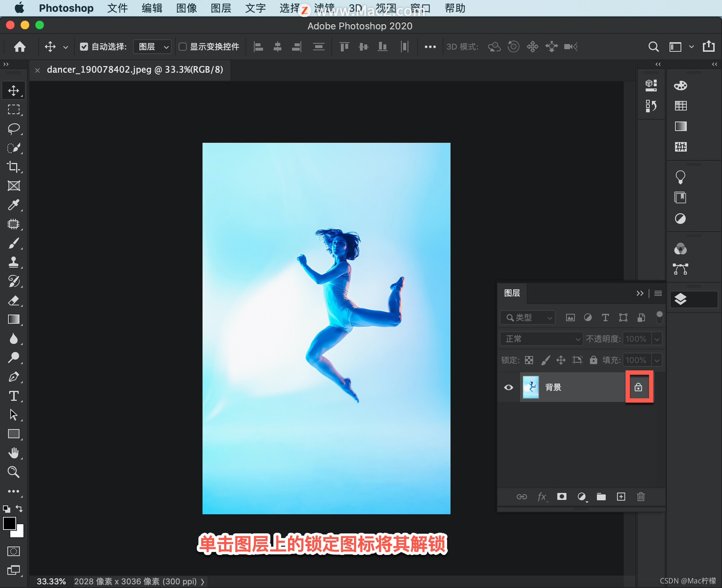Click the lock icon on 背景 layer
722x588 pixels.
point(639,387)
